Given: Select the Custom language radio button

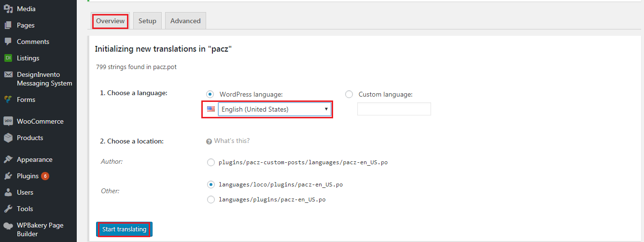Looking at the screenshot, I should [x=349, y=94].
